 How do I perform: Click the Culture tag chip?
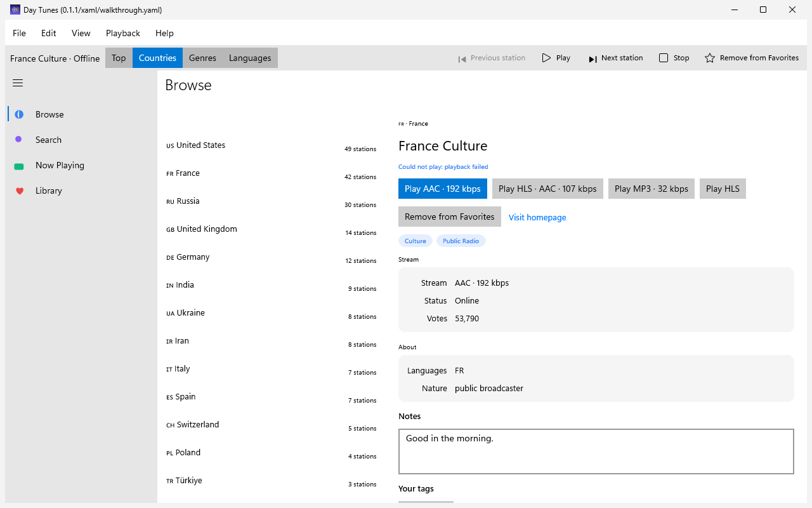416,241
